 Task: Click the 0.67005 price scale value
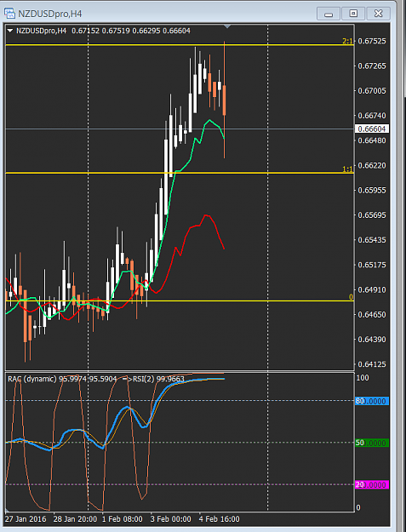[372, 90]
